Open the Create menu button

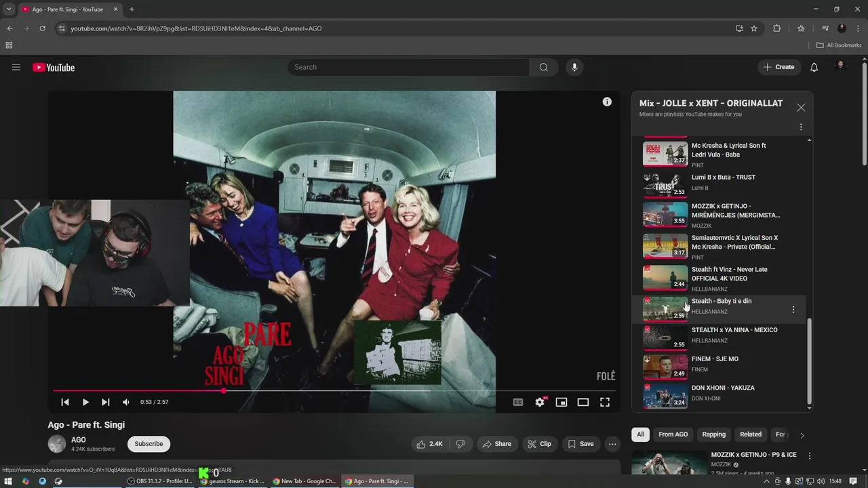click(x=778, y=67)
